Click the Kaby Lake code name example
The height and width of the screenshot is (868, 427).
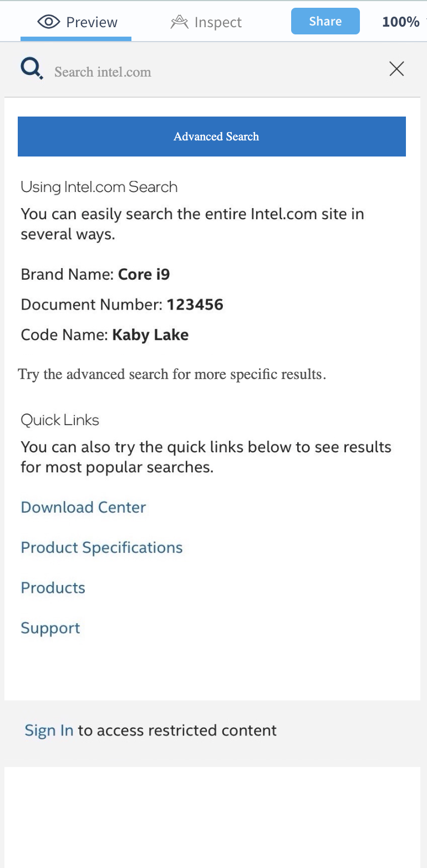point(150,335)
